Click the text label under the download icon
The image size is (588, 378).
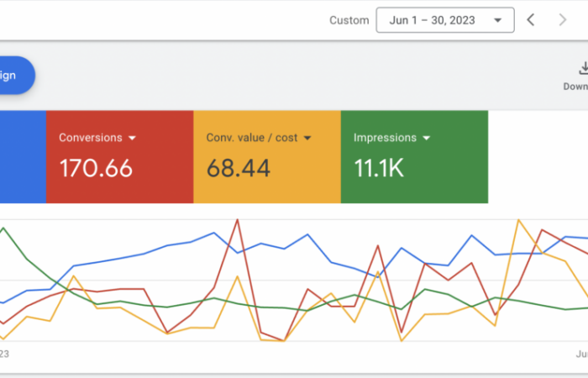click(x=576, y=87)
